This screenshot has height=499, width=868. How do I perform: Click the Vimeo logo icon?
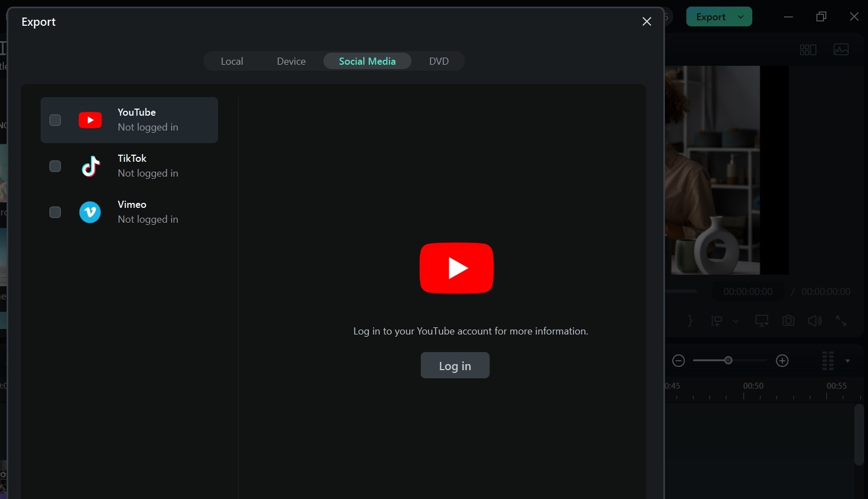point(90,212)
